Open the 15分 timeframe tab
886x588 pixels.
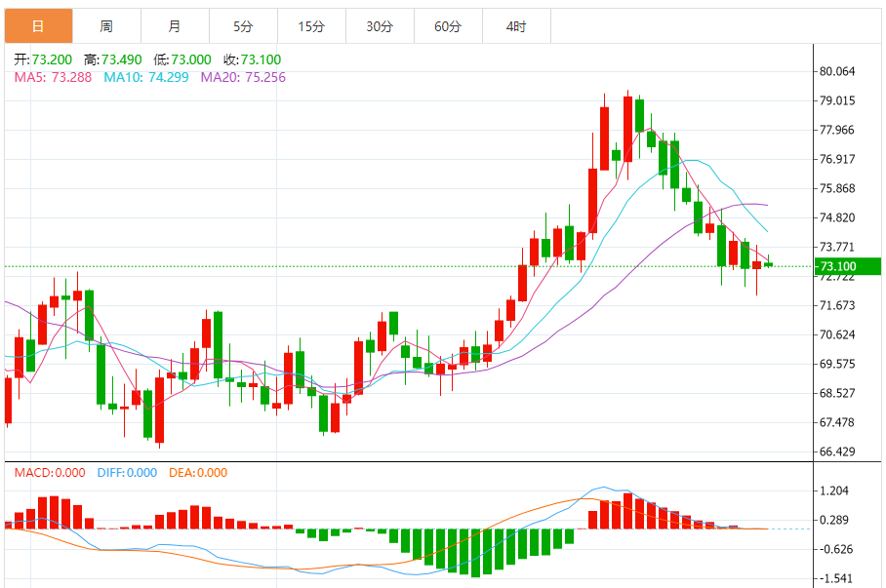(x=312, y=26)
